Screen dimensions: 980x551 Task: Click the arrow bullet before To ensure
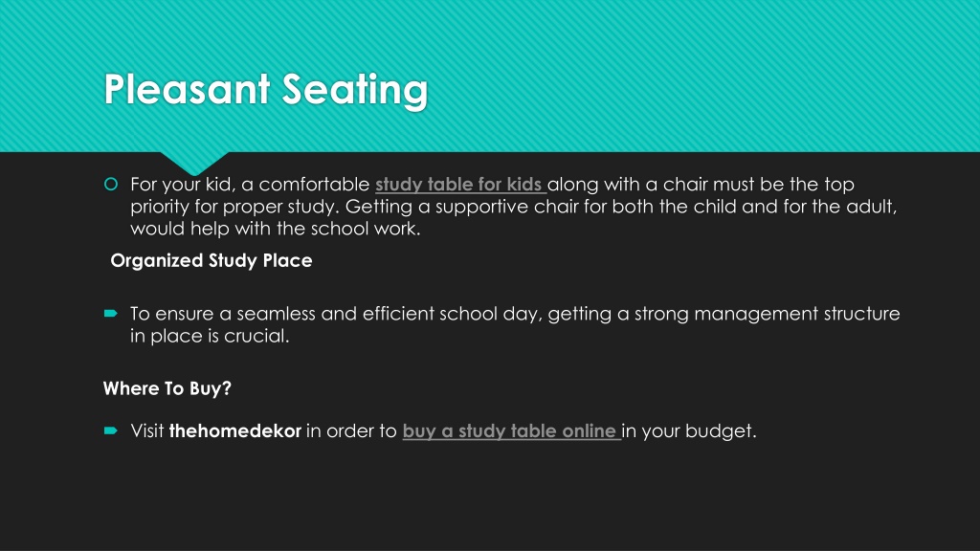click(x=111, y=313)
